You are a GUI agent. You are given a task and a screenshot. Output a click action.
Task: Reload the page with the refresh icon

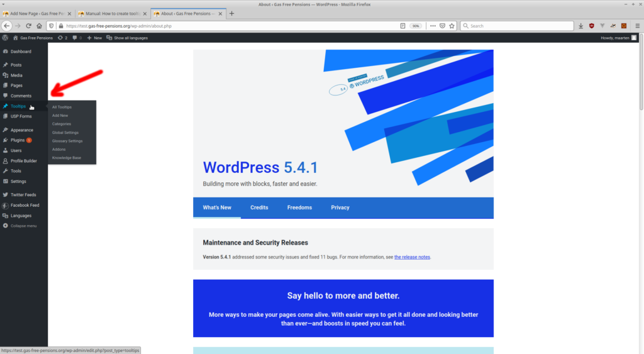tap(29, 26)
